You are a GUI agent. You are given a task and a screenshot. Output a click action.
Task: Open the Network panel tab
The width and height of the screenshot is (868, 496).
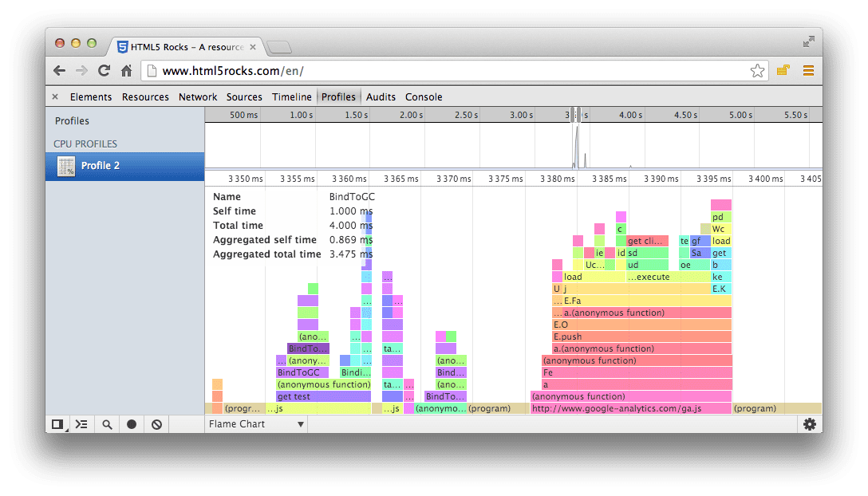[x=198, y=97]
